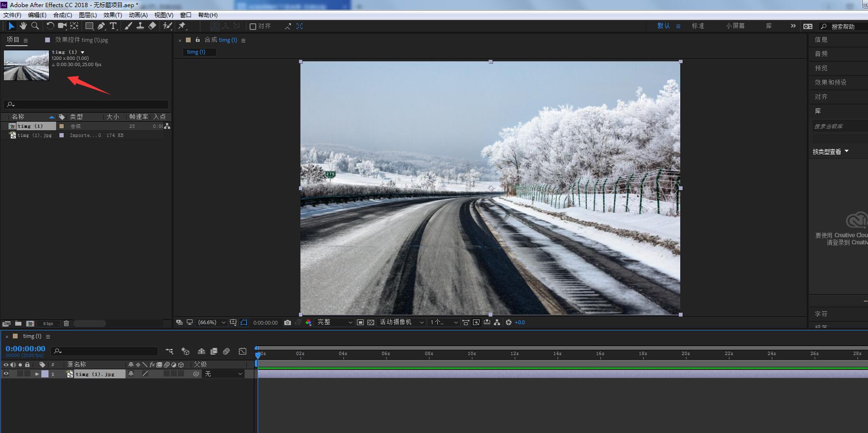Activate the Zoom tool

(35, 26)
